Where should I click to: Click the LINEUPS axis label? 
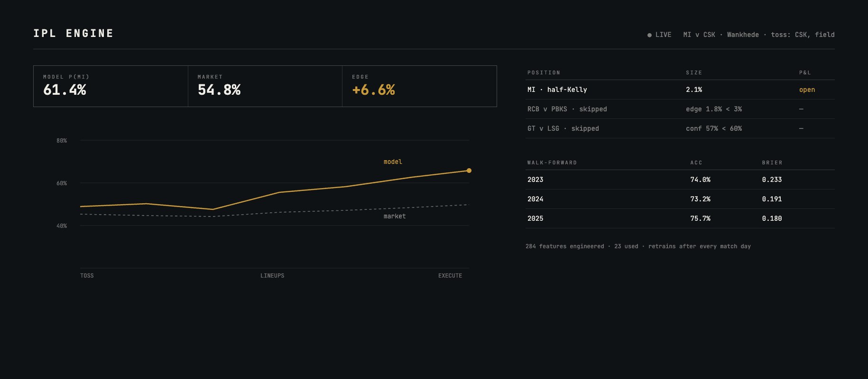coord(272,276)
